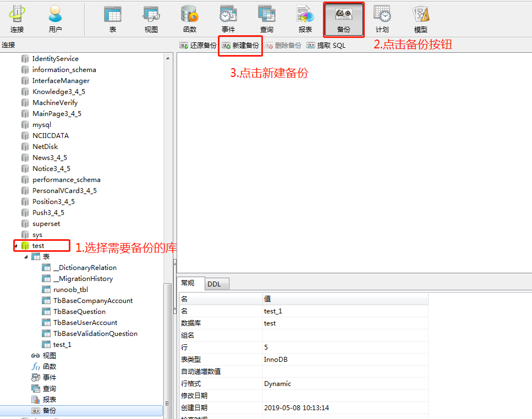This screenshot has height=419, width=532.
Task: Click the 还原备份 restore backup button
Action: click(x=198, y=46)
